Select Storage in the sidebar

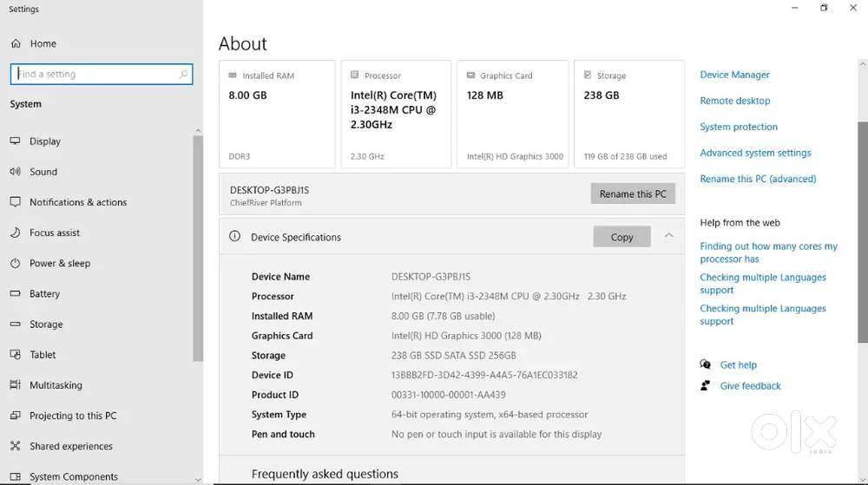coord(46,324)
